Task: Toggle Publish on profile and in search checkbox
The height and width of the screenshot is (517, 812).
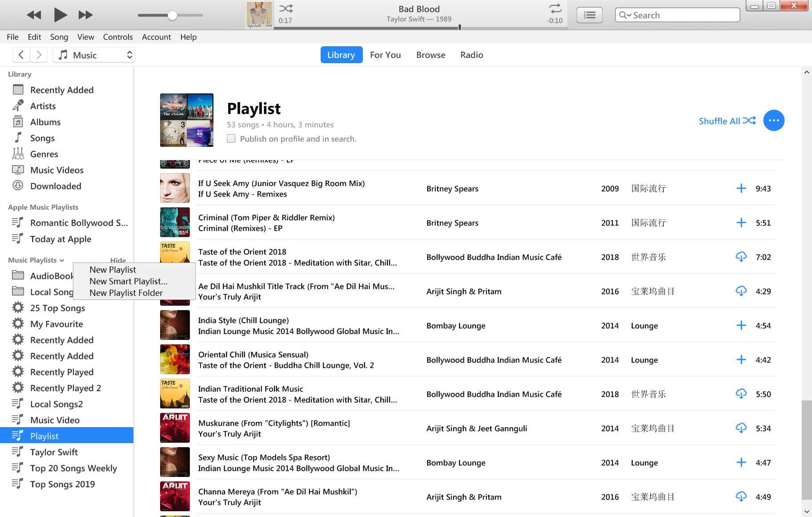Action: (x=231, y=138)
